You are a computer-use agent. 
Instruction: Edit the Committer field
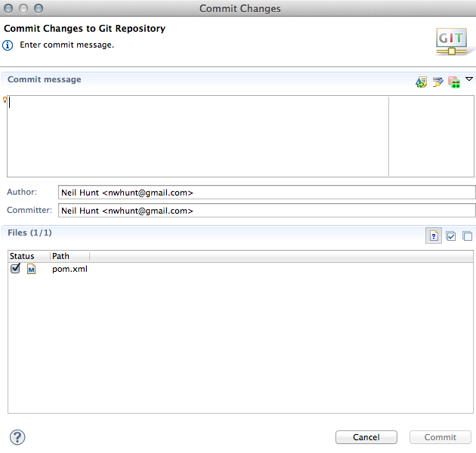pyautogui.click(x=267, y=211)
